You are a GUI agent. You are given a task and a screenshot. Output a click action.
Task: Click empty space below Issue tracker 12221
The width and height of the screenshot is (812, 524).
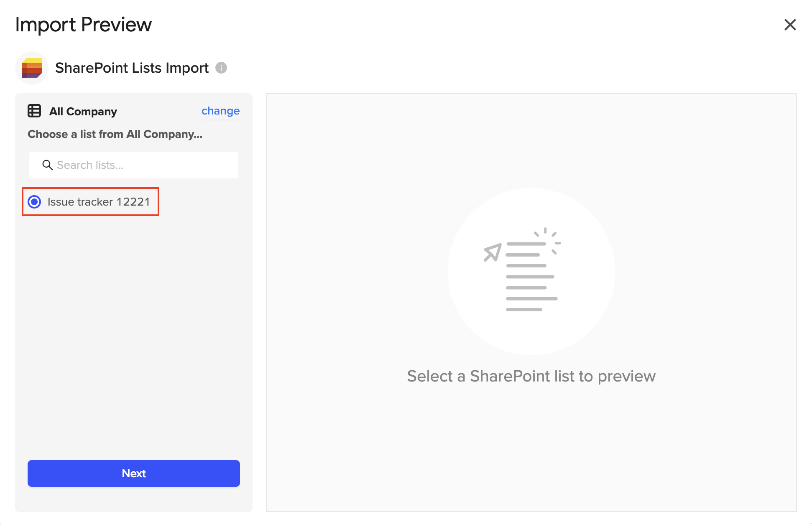point(134,326)
